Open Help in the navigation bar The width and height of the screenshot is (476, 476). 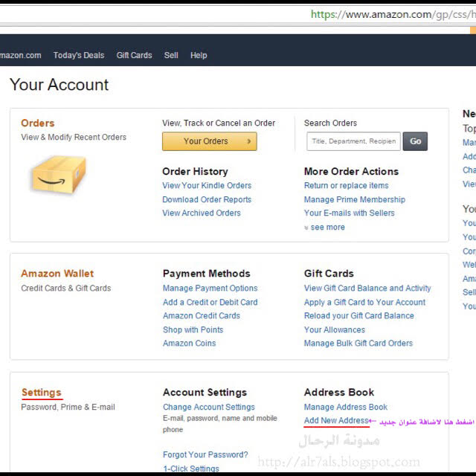(x=199, y=55)
